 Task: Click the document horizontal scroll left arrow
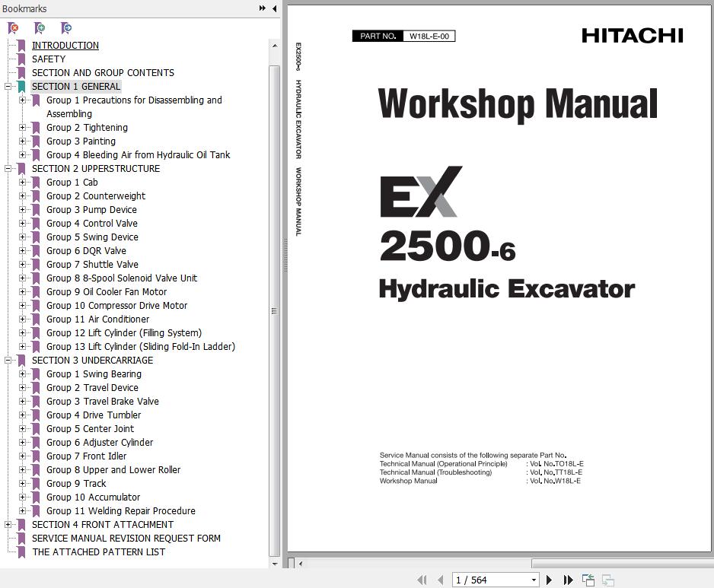(301, 564)
